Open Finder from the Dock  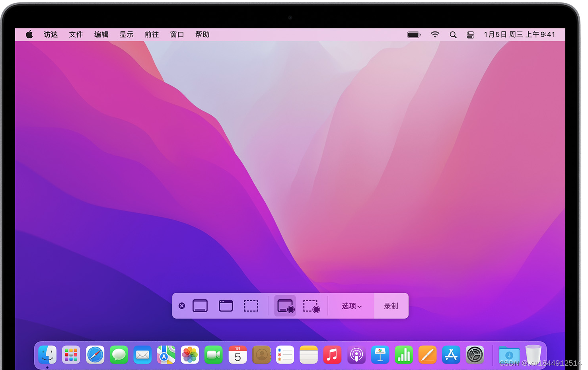point(47,354)
